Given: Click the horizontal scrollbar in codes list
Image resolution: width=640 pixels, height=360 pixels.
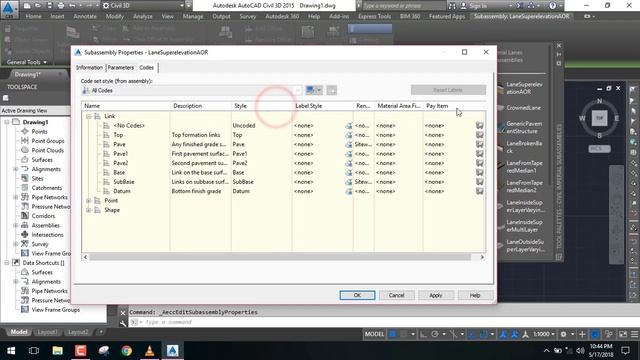Looking at the screenshot, I should [x=280, y=257].
